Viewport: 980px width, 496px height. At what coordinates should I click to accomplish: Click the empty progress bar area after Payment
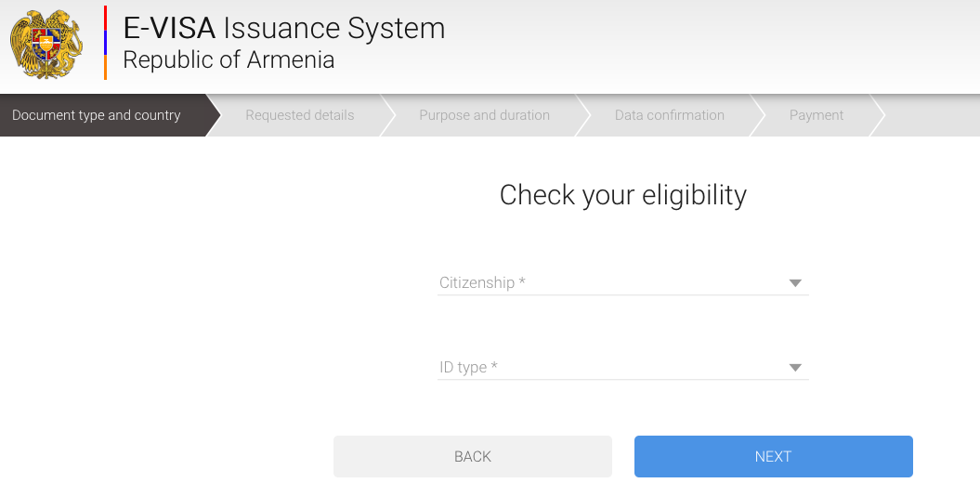click(929, 115)
